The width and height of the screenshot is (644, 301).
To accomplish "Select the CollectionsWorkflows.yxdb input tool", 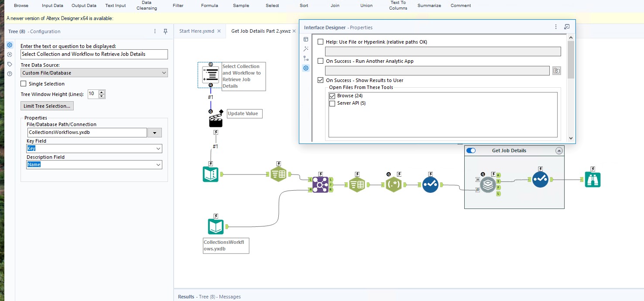I will click(x=216, y=226).
